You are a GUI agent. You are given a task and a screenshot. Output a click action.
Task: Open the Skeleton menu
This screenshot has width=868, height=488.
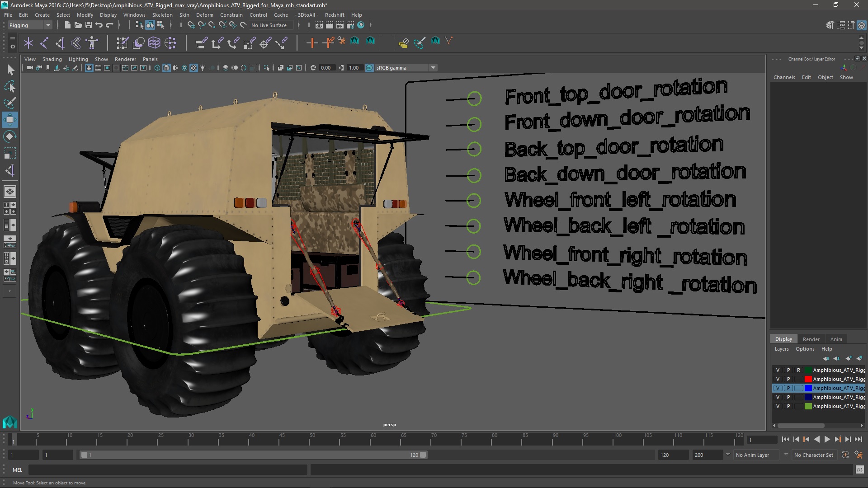coord(162,15)
